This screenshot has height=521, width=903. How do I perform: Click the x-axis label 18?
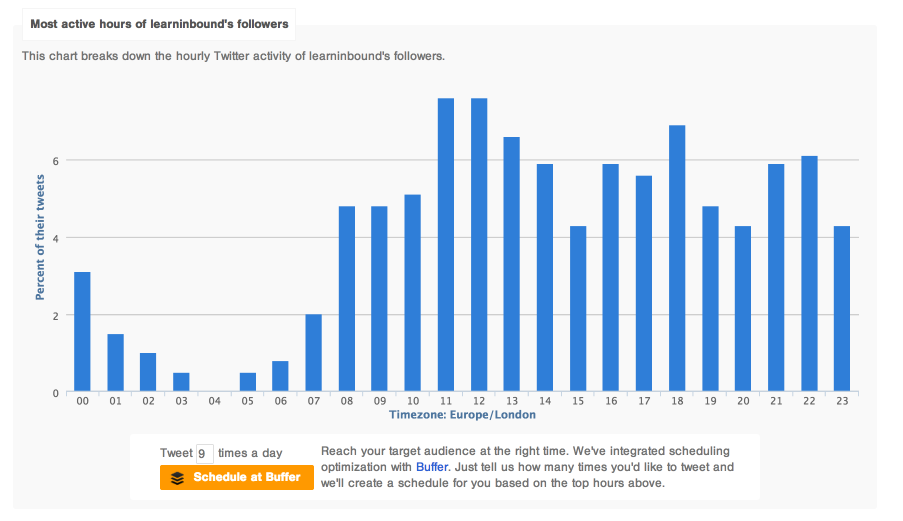pos(677,401)
